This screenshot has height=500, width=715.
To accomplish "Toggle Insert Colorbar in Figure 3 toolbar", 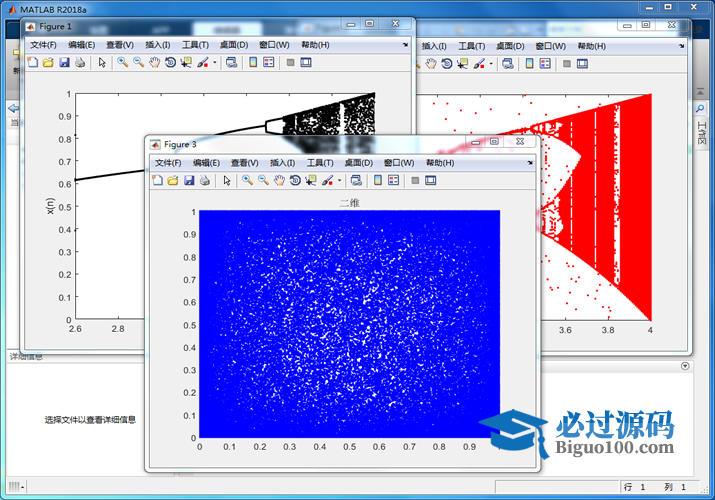I will 378,180.
